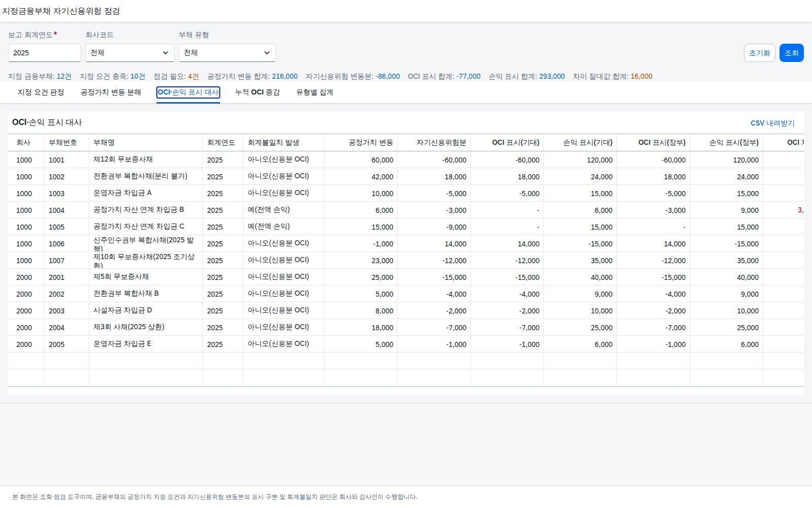812x508 pixels.
Task: Select row 제12회 무보증사채
Action: 406,160
